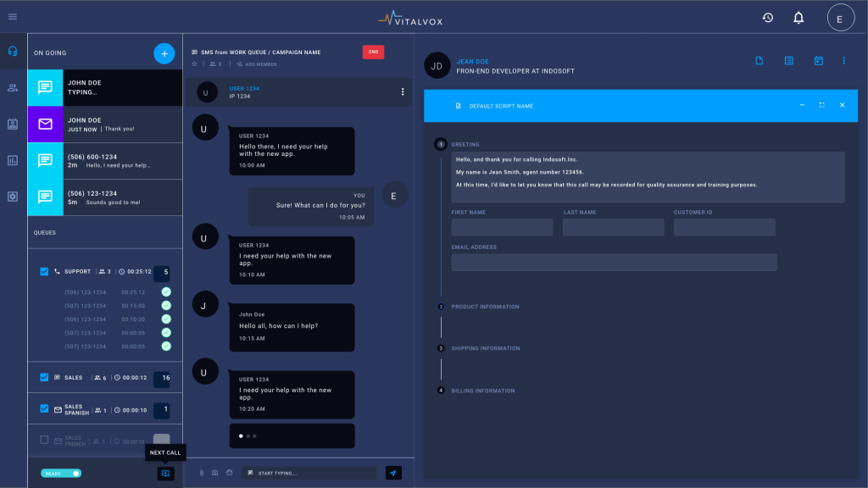
Task: Enable the Sales French queue checkbox
Action: [x=45, y=441]
